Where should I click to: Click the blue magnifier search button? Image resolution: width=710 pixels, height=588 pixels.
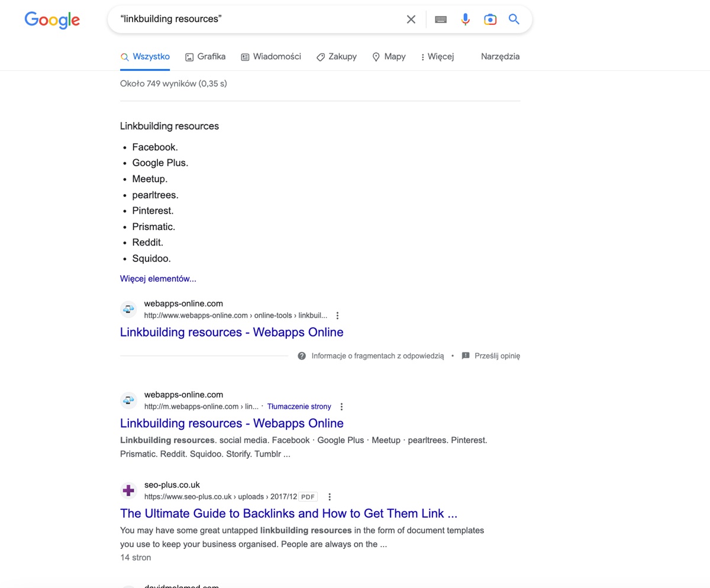(514, 20)
